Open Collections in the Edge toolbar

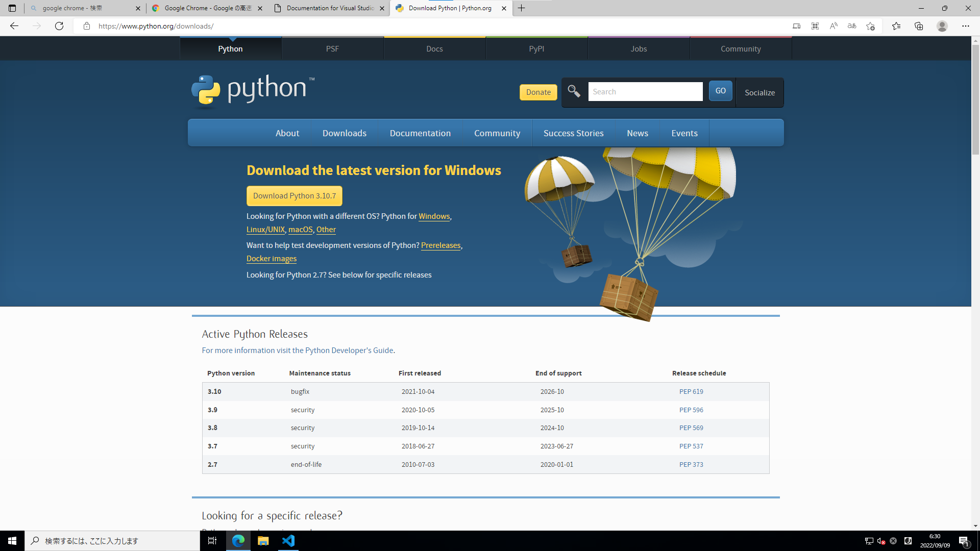(x=919, y=26)
